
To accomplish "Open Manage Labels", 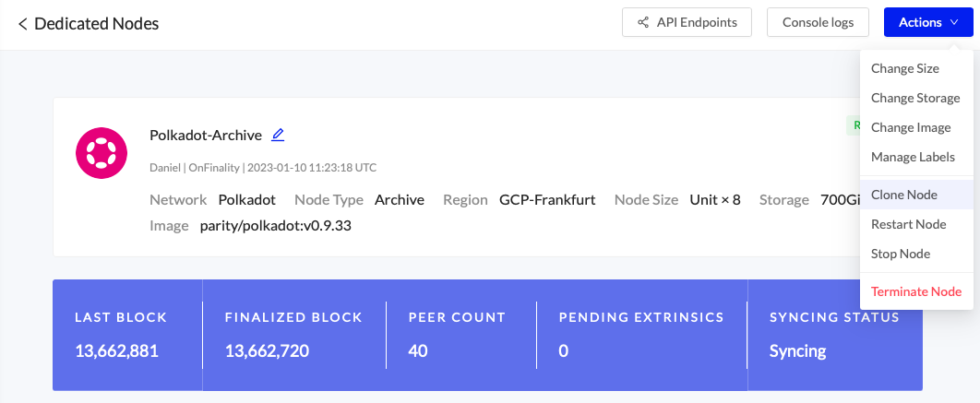I will click(913, 157).
